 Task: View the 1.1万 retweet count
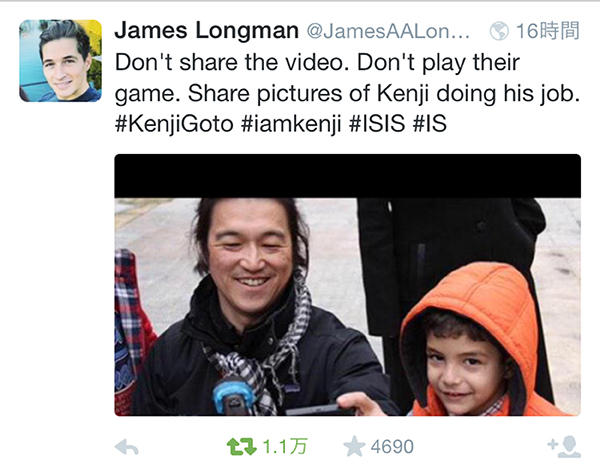(x=285, y=447)
